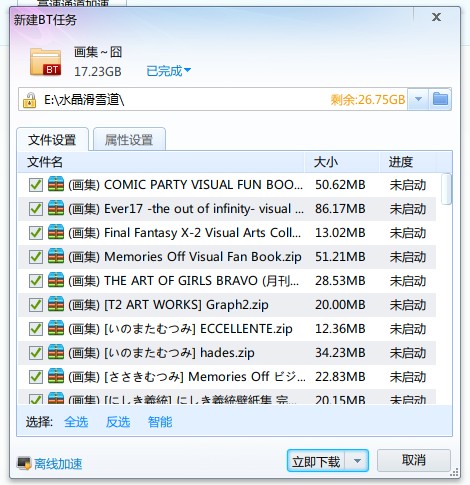Uncheck [ささきむつみ] Memories Off file
This screenshot has height=485, width=470.
[36, 377]
